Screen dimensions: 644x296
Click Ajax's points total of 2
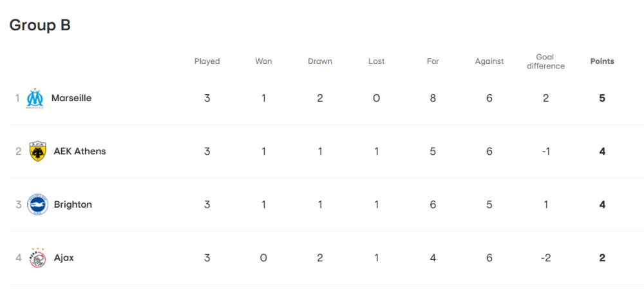(x=602, y=258)
